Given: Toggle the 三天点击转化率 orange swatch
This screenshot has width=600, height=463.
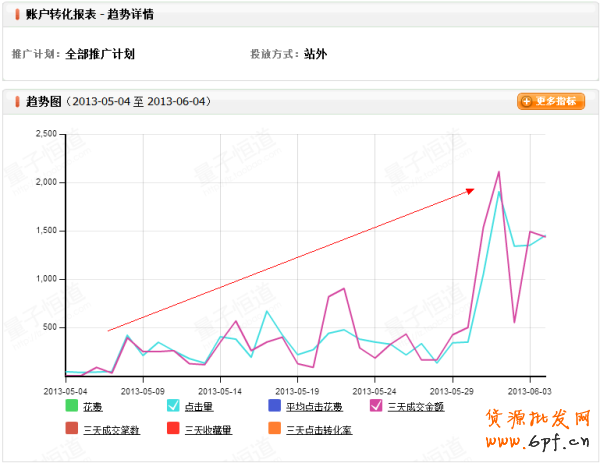Looking at the screenshot, I should (274, 429).
